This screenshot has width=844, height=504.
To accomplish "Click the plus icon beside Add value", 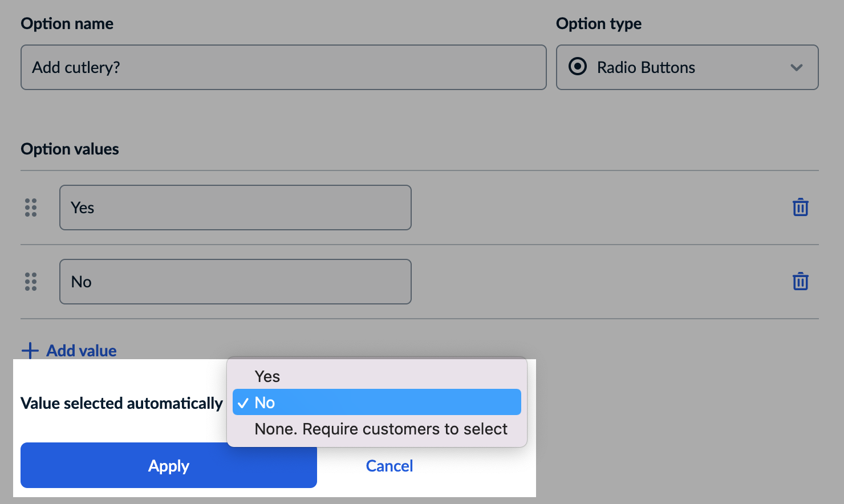I will point(29,350).
